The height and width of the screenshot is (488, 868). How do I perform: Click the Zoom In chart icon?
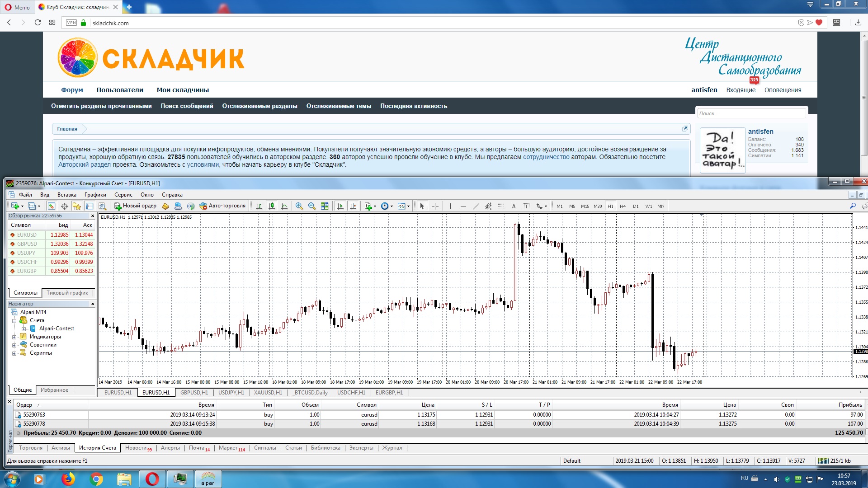point(299,206)
